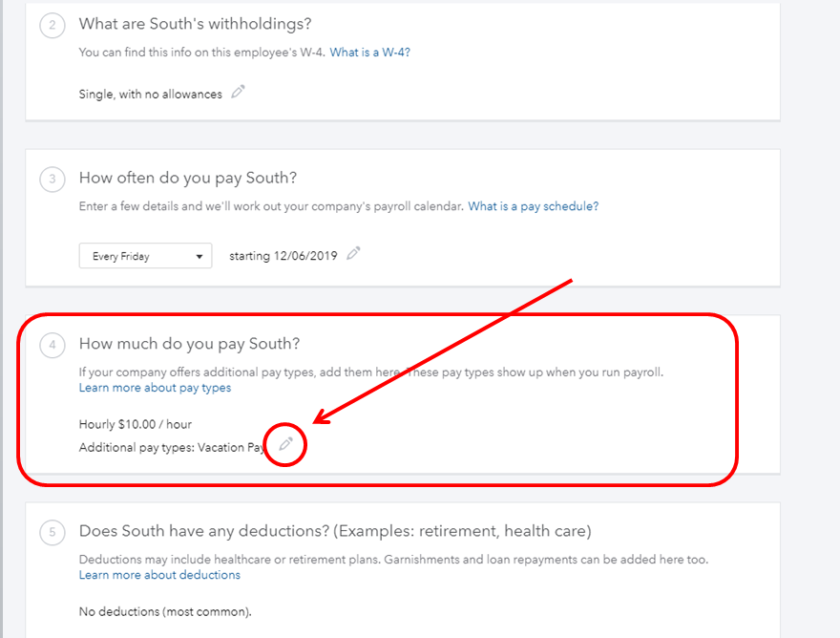Select the step 3 number circle

tap(52, 179)
